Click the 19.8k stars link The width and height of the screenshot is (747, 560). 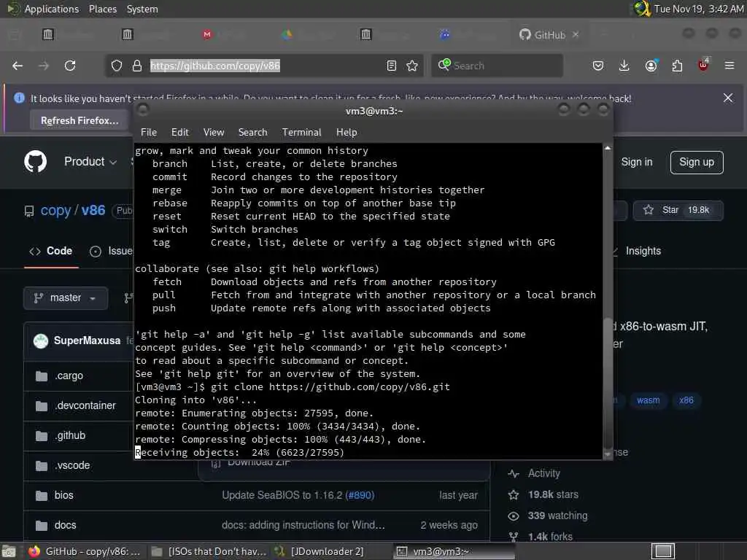(x=553, y=495)
